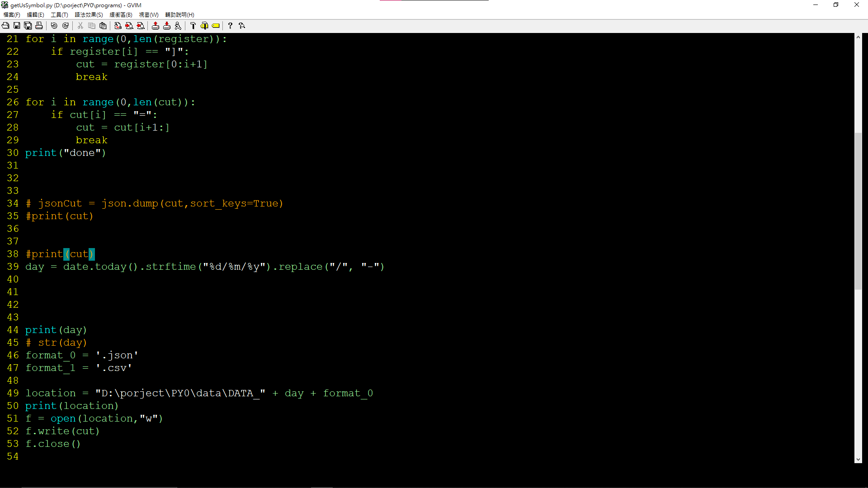Click 'f.write(cut)' on line 52
The width and height of the screenshot is (868, 488).
click(x=62, y=432)
